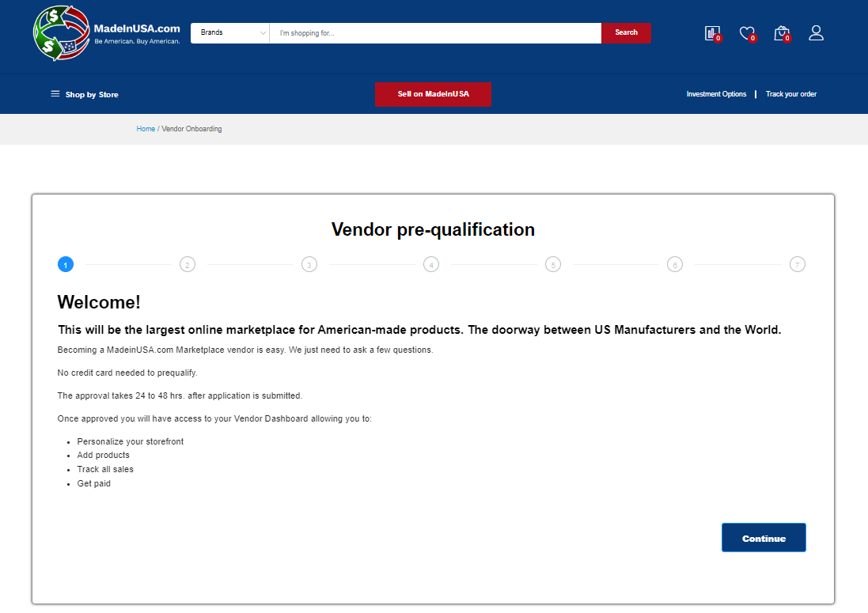This screenshot has height=613, width=868.
Task: Open the user account icon
Action: coord(816,32)
